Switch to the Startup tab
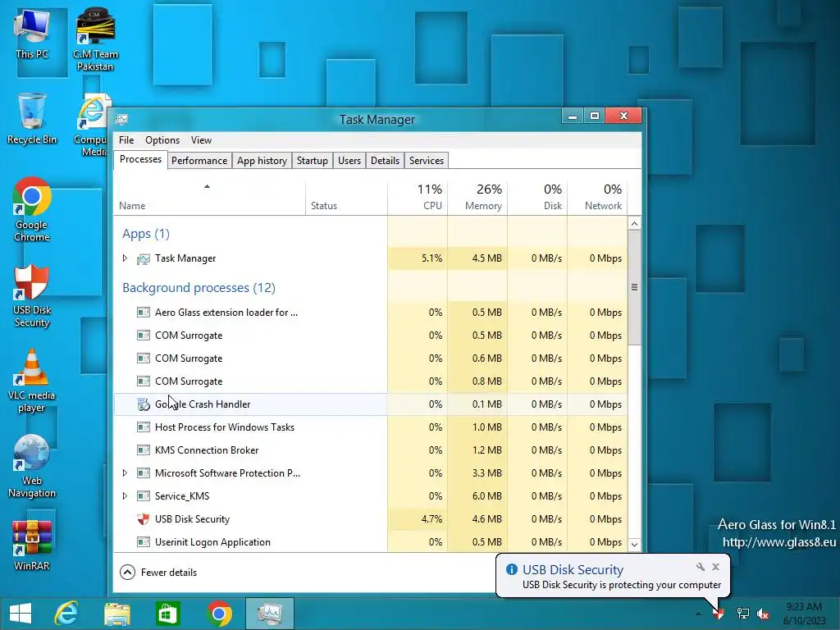The image size is (840, 630). pos(313,161)
